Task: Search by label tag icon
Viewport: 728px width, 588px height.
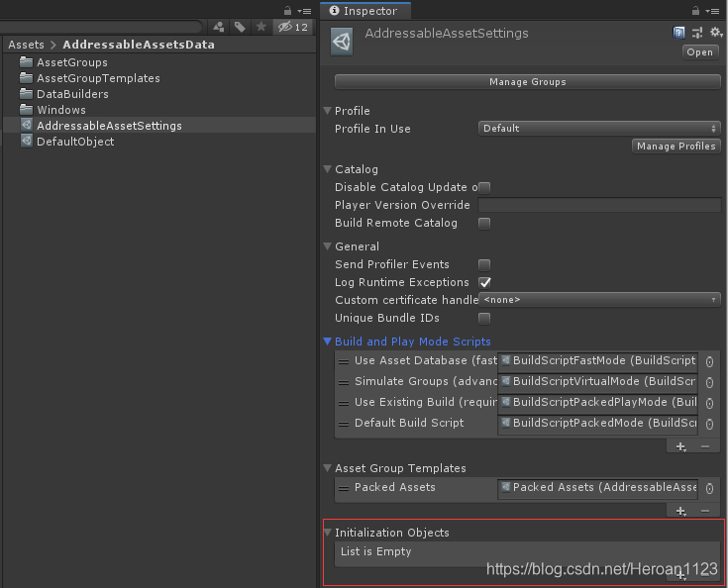Action: pyautogui.click(x=240, y=27)
